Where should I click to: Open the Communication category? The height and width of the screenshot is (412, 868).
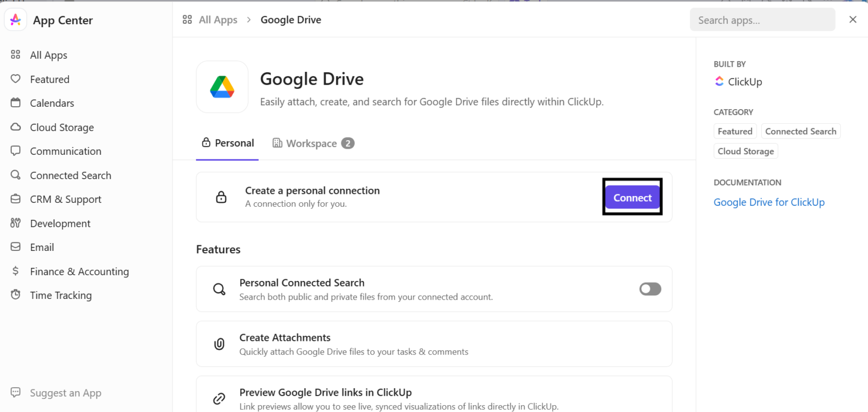[66, 151]
